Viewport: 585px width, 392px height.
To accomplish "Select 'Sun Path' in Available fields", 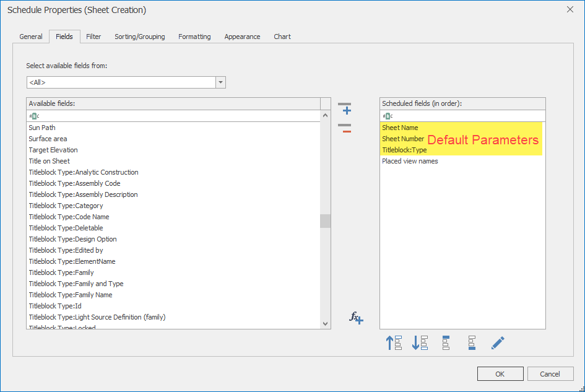I will coord(173,128).
